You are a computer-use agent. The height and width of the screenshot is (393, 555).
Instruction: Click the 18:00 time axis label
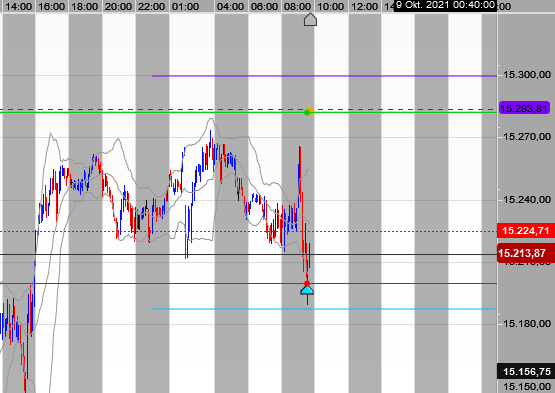(85, 6)
